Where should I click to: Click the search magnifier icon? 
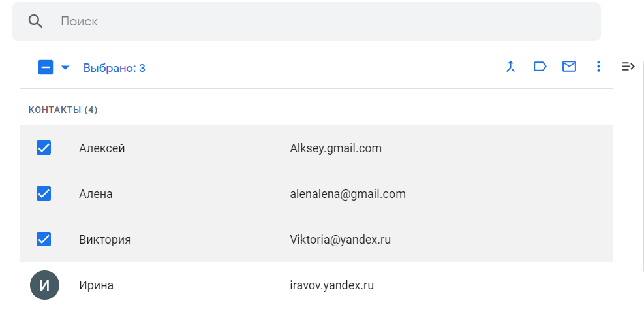36,22
